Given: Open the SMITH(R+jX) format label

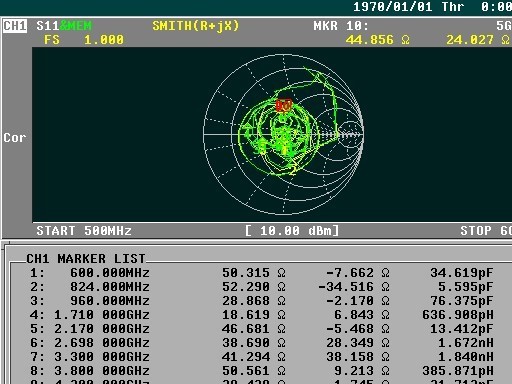Looking at the screenshot, I should (x=196, y=26).
